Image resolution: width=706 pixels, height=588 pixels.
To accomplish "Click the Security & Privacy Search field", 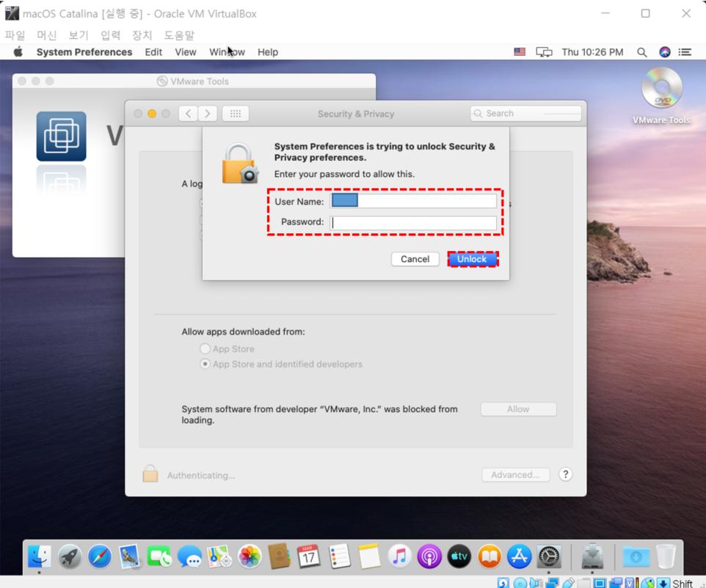I will [526, 114].
